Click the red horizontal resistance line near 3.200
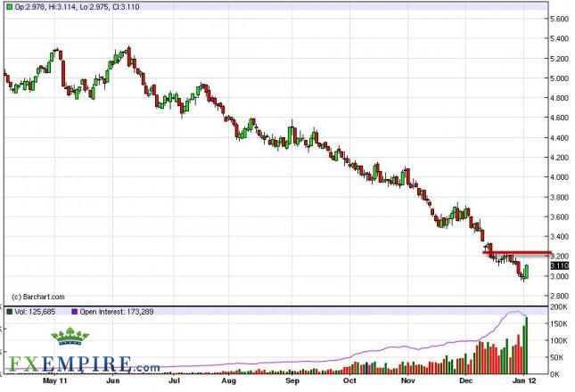Viewport: 575px width, 392px height. pyautogui.click(x=517, y=252)
